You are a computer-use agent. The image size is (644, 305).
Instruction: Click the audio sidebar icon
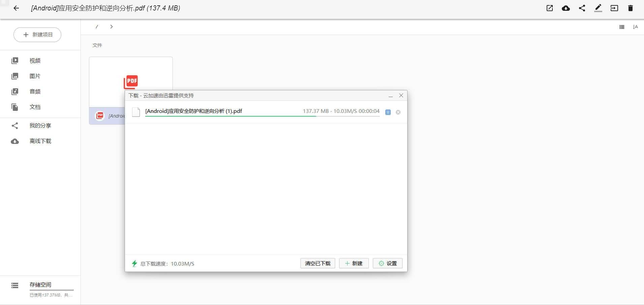[15, 92]
